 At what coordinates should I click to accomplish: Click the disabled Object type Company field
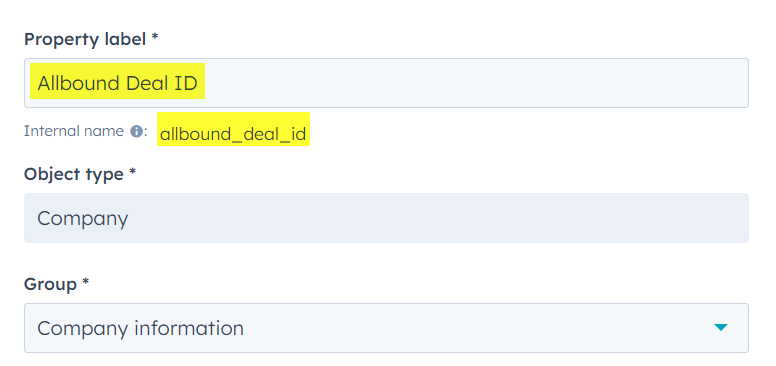pos(386,218)
